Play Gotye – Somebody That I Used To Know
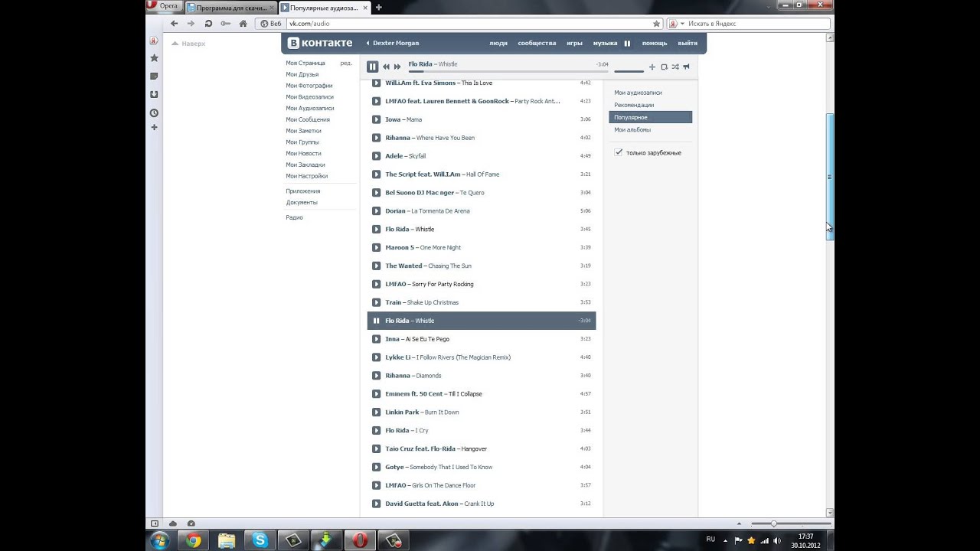The width and height of the screenshot is (980, 551). (x=376, y=467)
